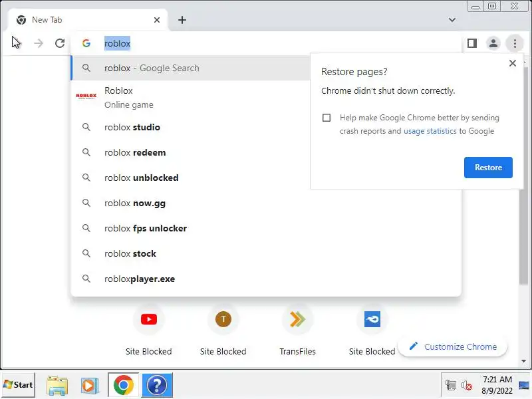Open the 'usage statistics' link
This screenshot has height=399, width=532.
click(430, 131)
